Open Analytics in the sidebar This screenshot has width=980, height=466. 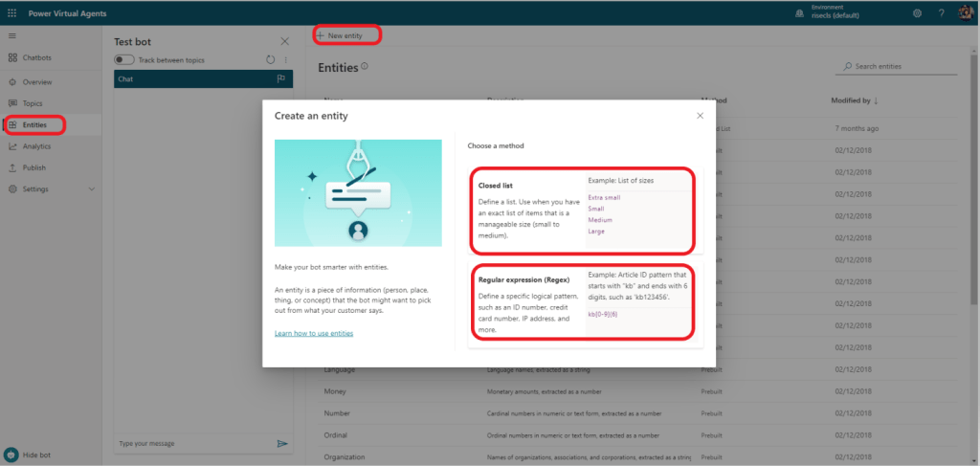(36, 146)
